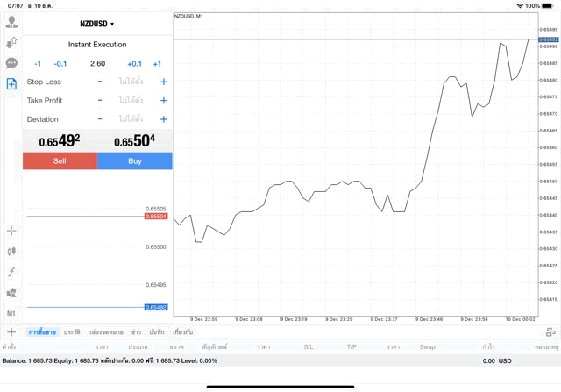Toggle the bottom panel layout icon
This screenshot has height=392, width=561.
[550, 332]
